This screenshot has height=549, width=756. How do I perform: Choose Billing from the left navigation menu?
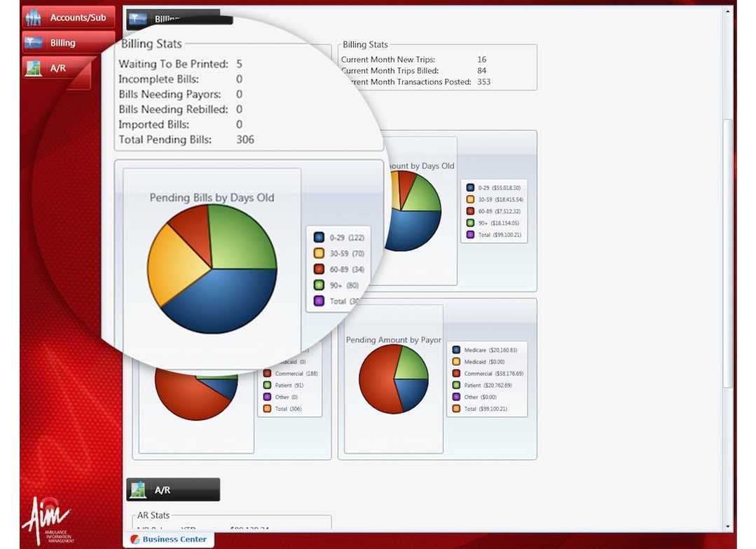tap(68, 42)
